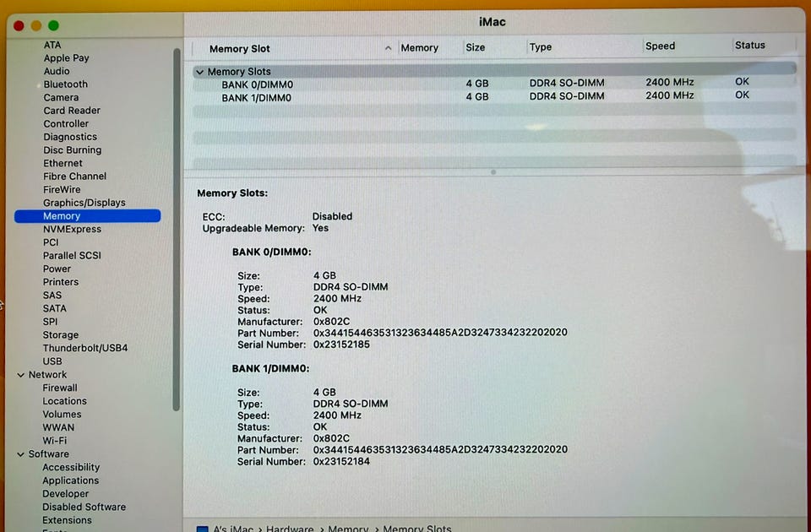The width and height of the screenshot is (811, 532).
Task: Select Disc Burning in sidebar
Action: (73, 150)
